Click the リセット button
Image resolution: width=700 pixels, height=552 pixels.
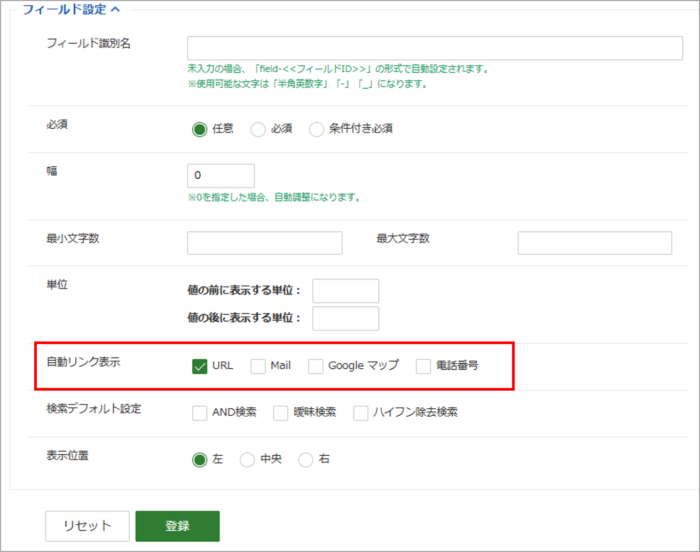point(88,526)
